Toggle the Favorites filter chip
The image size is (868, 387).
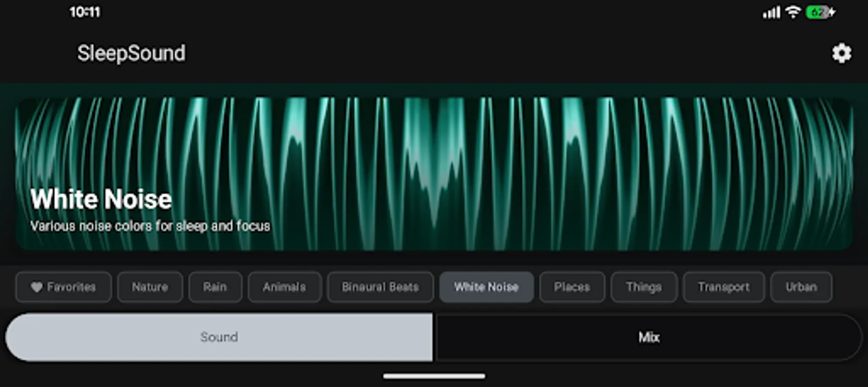point(63,287)
